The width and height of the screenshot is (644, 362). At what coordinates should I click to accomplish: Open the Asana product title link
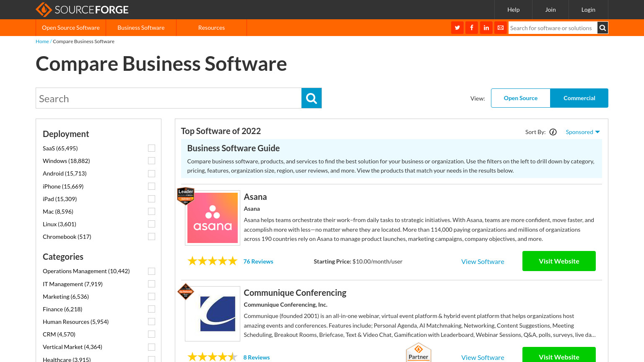pyautogui.click(x=255, y=197)
